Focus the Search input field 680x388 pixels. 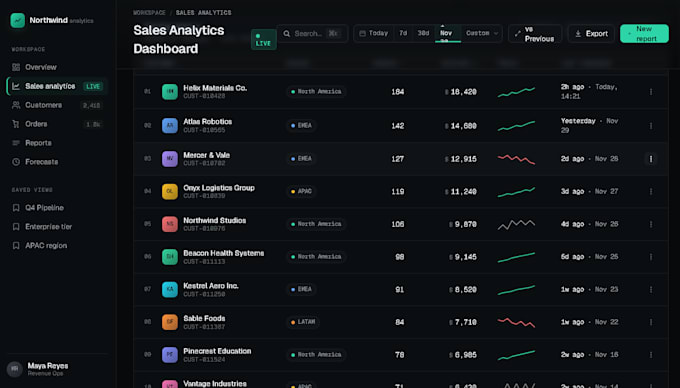pos(312,33)
